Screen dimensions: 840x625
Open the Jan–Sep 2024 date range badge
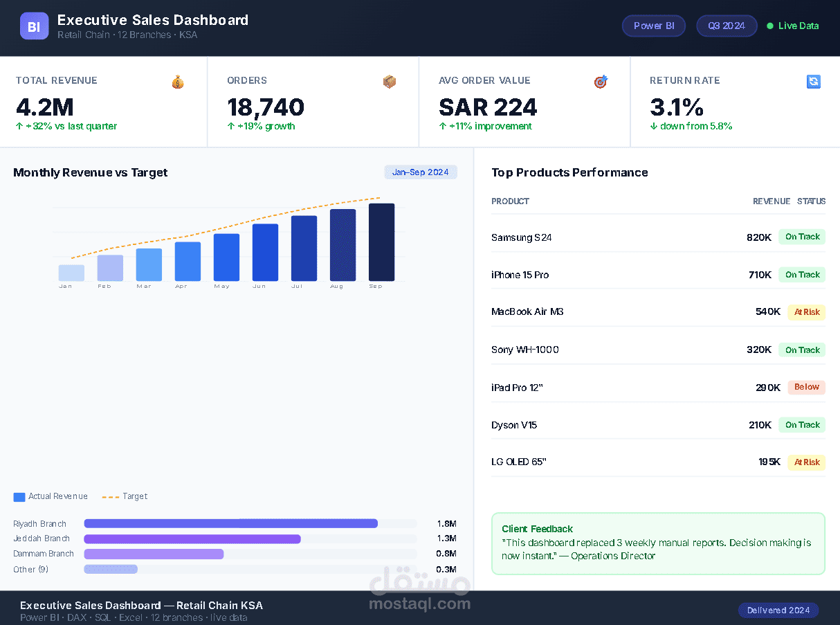tap(421, 172)
